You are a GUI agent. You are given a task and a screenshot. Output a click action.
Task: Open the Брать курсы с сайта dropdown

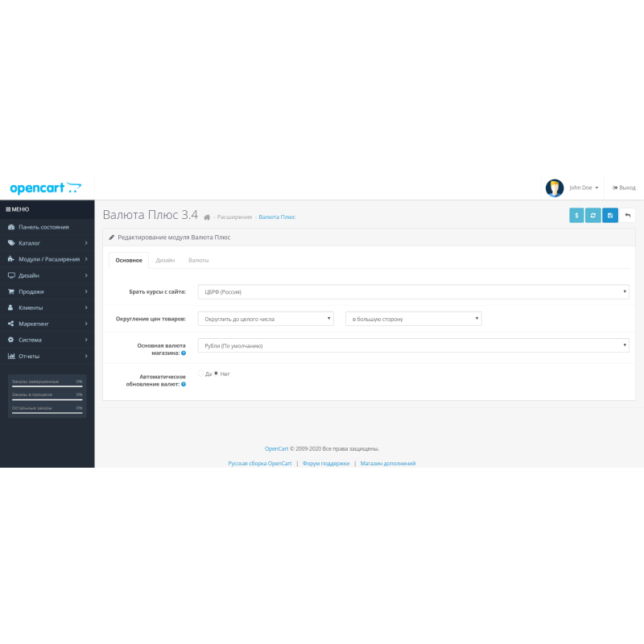click(x=413, y=291)
